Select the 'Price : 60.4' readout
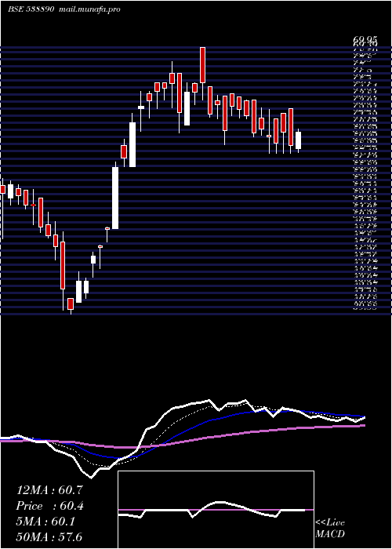The height and width of the screenshot is (549, 392). (x=49, y=506)
